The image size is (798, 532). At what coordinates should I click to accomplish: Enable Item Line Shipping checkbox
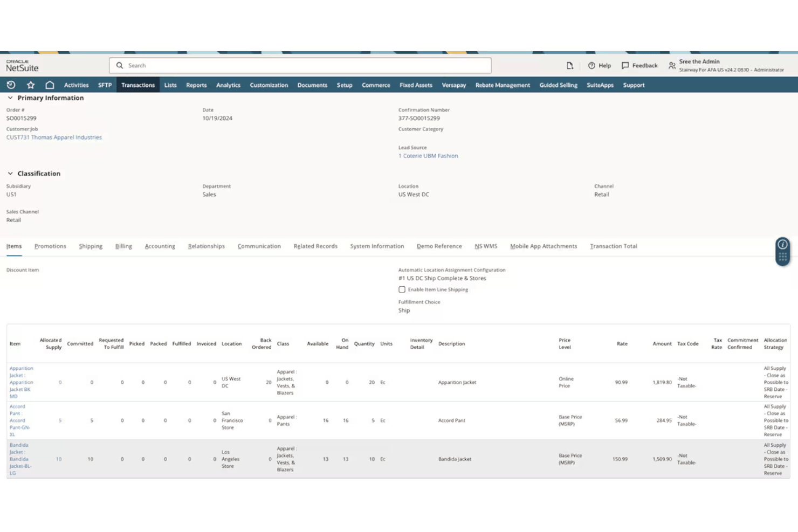click(402, 289)
